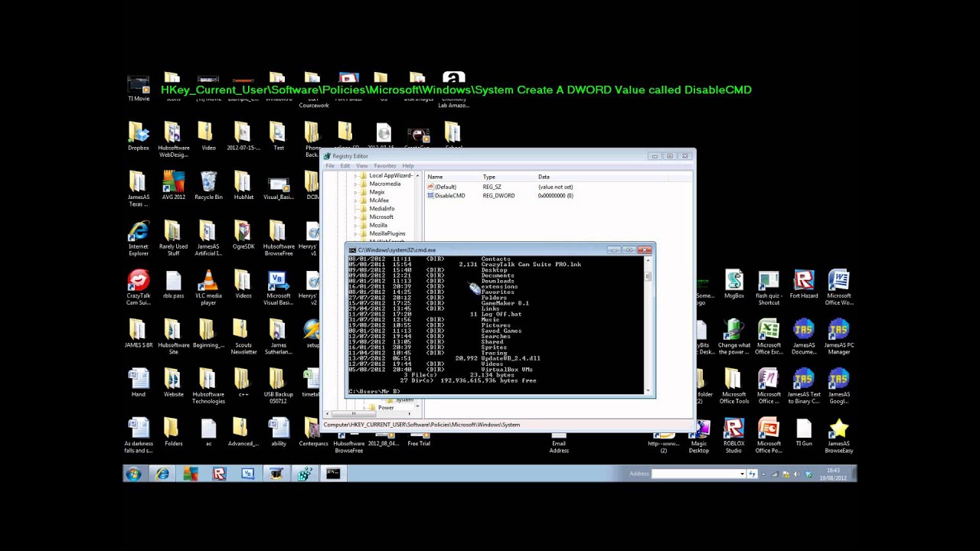Screen dimensions: 980x551
Task: Select the JamesAS BrowseEasy star icon
Action: 838,435
